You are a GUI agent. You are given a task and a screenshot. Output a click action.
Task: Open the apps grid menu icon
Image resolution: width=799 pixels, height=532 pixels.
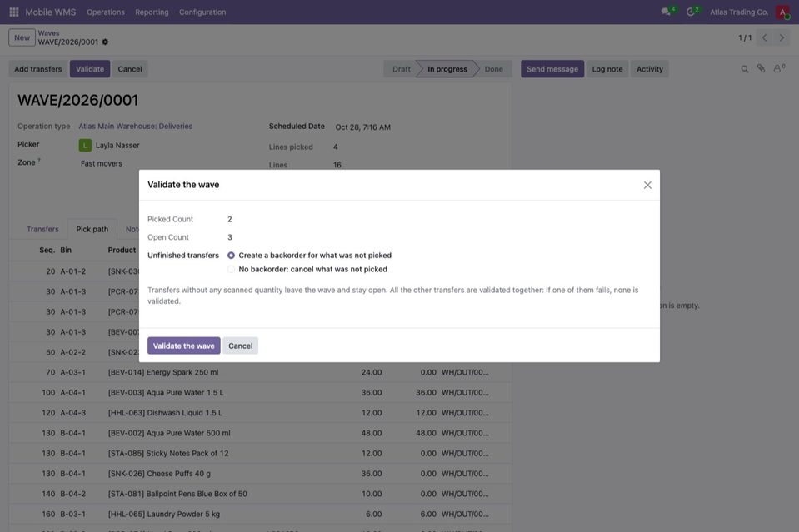pyautogui.click(x=14, y=12)
